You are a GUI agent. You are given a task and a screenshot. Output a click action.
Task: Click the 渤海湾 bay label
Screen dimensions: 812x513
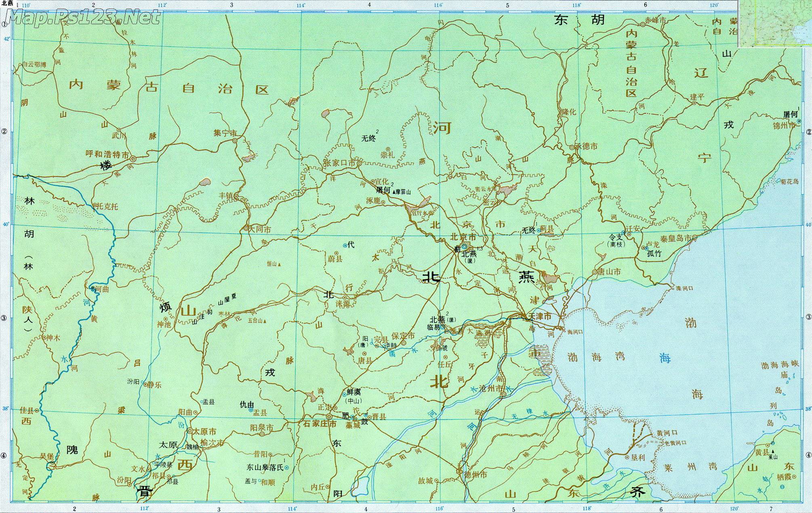pos(596,356)
